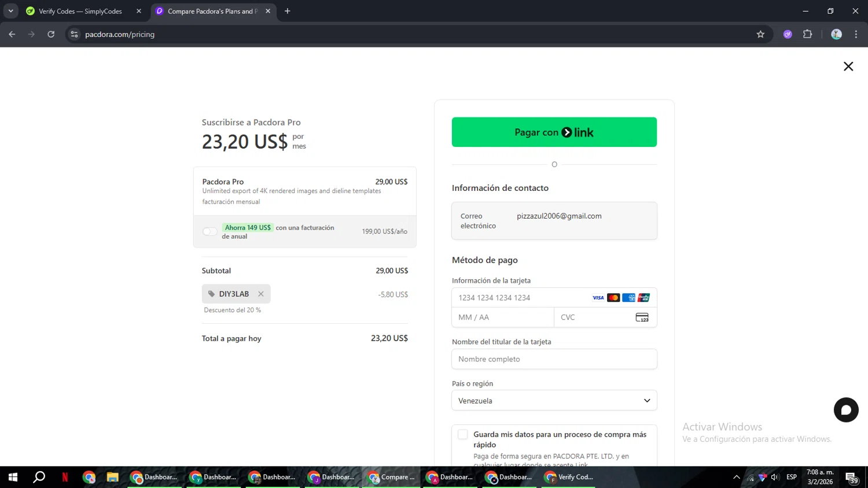
Task: Close the Compare Pacdora's Plans tab
Action: 268,11
